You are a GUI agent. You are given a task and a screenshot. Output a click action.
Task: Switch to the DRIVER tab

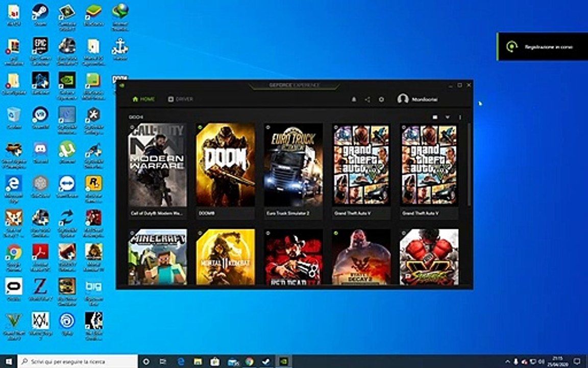pos(180,99)
